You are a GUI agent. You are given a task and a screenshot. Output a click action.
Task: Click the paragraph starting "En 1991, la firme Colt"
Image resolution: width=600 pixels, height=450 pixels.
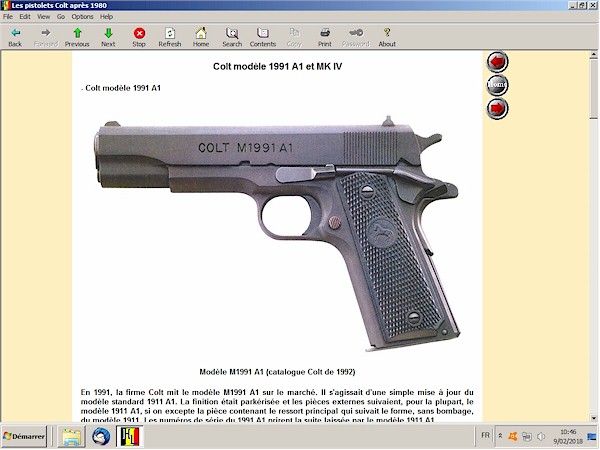277,406
